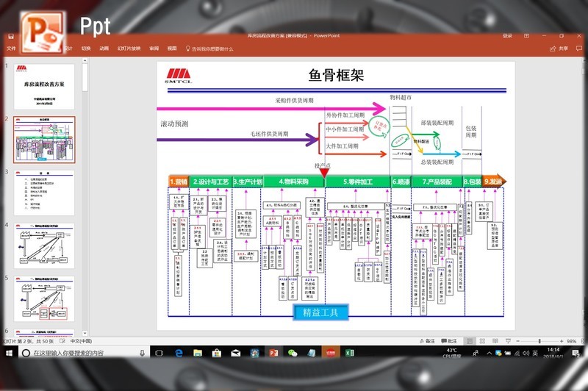The width and height of the screenshot is (588, 391).
Task: Select the 7.产品装配 header
Action: click(x=437, y=182)
